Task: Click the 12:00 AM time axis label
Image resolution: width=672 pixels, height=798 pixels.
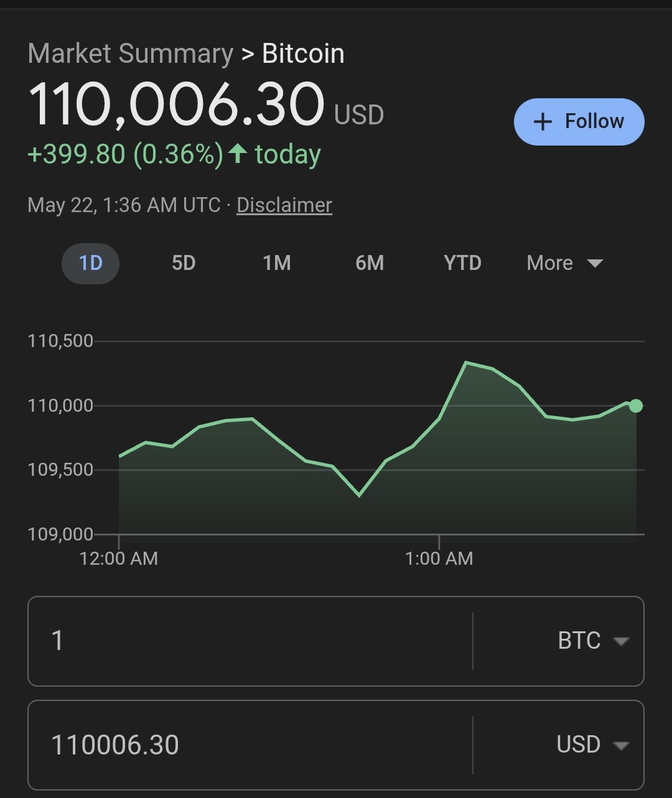Action: coord(119,559)
